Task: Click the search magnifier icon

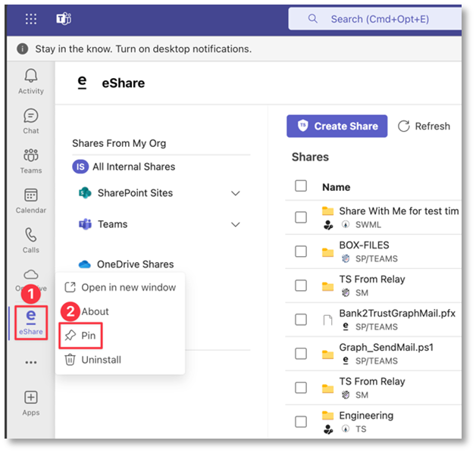Action: point(313,19)
